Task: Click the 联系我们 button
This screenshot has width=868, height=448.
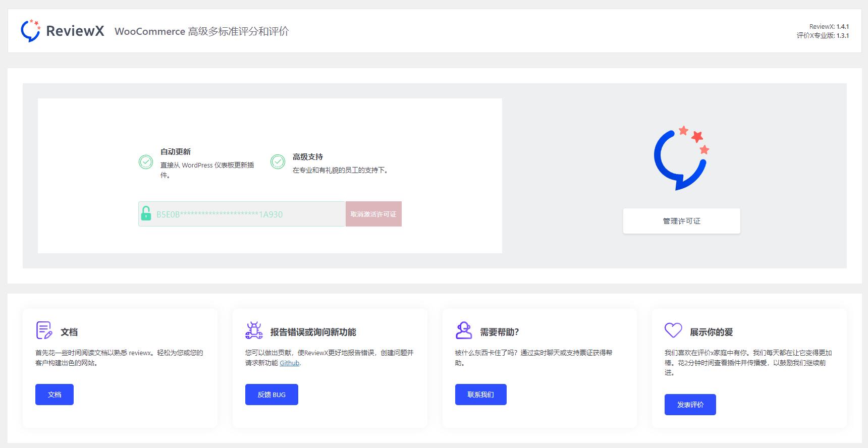Action: point(480,395)
